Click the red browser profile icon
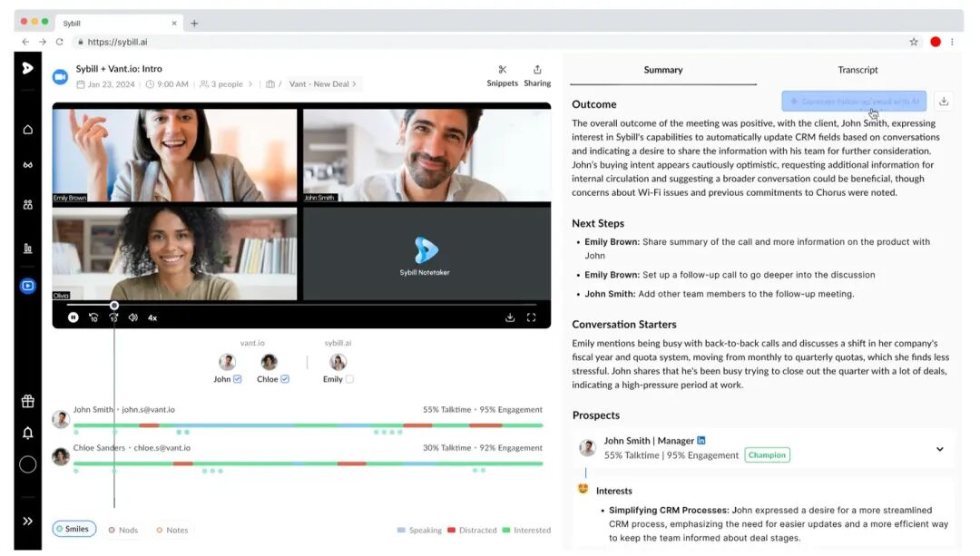980x556 pixels. coord(936,42)
